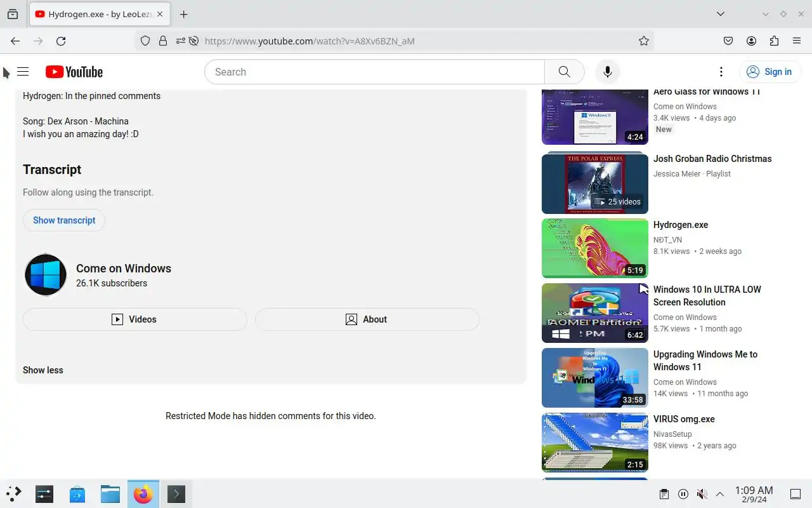This screenshot has width=812, height=508.
Task: Click the show desktop button
Action: (796, 494)
